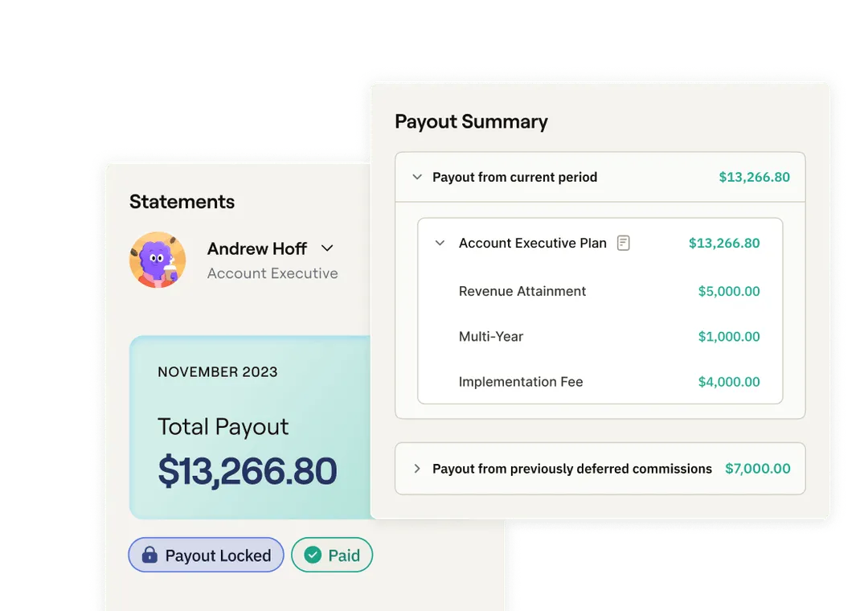This screenshot has height=611, width=868.
Task: Open the Account Executive Plan document icon
Action: coord(624,243)
